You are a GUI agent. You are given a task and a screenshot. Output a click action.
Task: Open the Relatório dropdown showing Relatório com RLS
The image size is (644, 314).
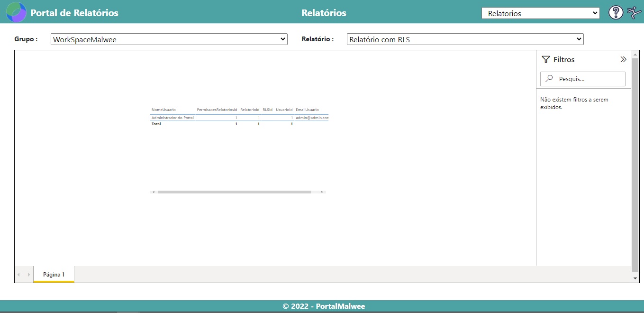tap(465, 39)
